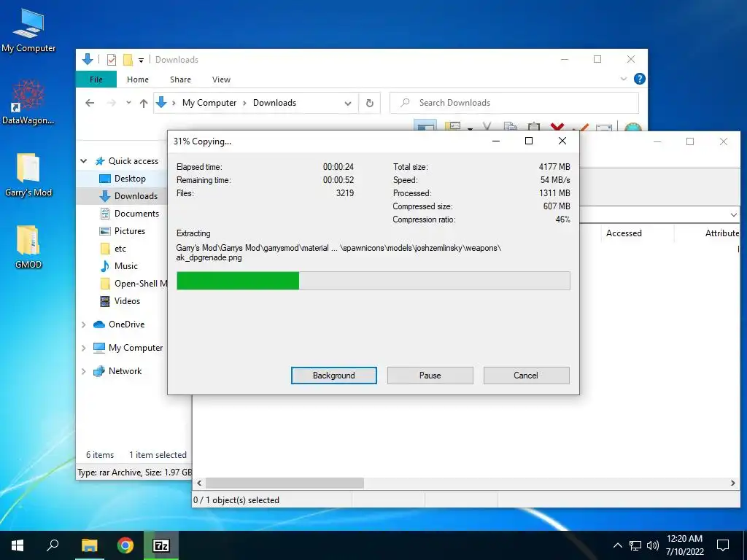
Task: Click the '6 items' status text
Action: point(100,455)
